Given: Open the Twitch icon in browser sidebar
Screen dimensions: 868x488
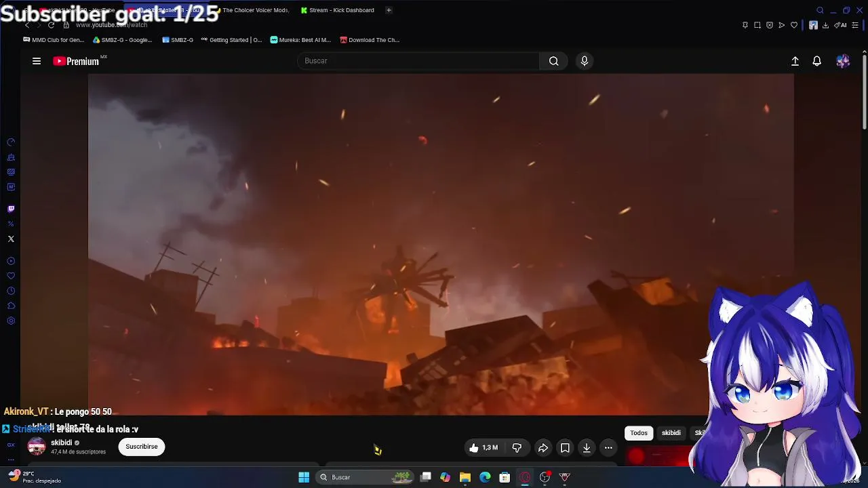Looking at the screenshot, I should 11,209.
